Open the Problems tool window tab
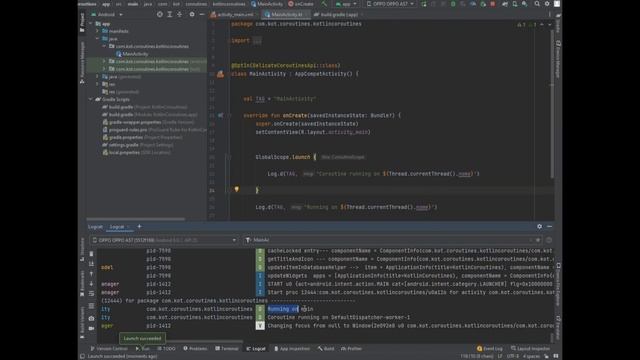The height and width of the screenshot is (360, 640). point(195,349)
